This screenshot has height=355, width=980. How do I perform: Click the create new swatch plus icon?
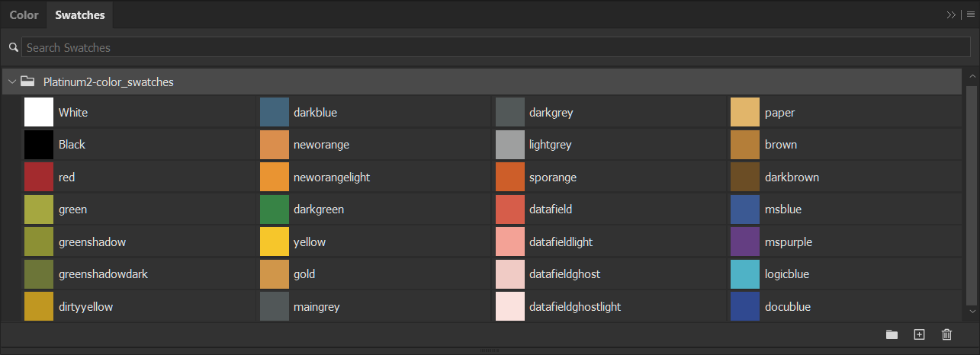(919, 334)
